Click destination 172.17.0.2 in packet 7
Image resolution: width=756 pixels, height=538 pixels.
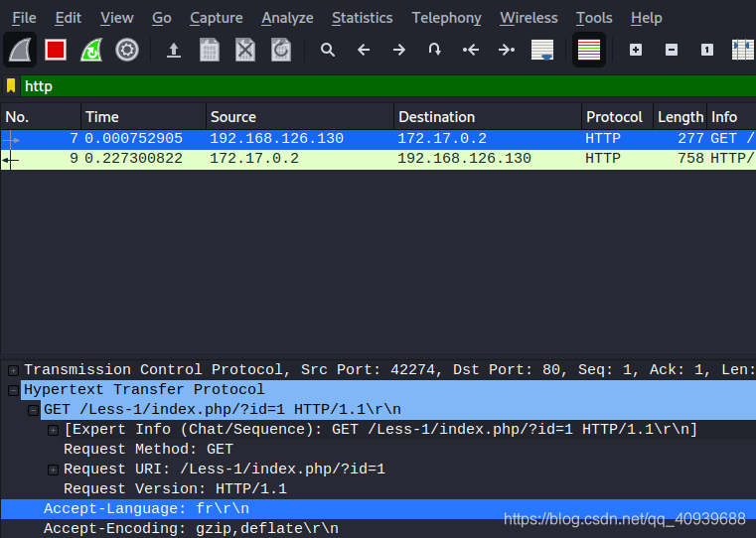(442, 139)
